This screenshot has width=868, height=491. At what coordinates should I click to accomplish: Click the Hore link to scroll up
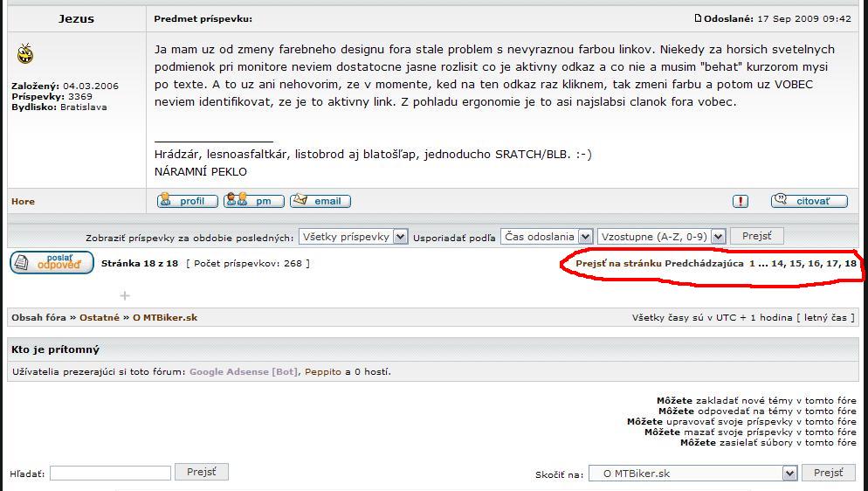click(x=23, y=202)
